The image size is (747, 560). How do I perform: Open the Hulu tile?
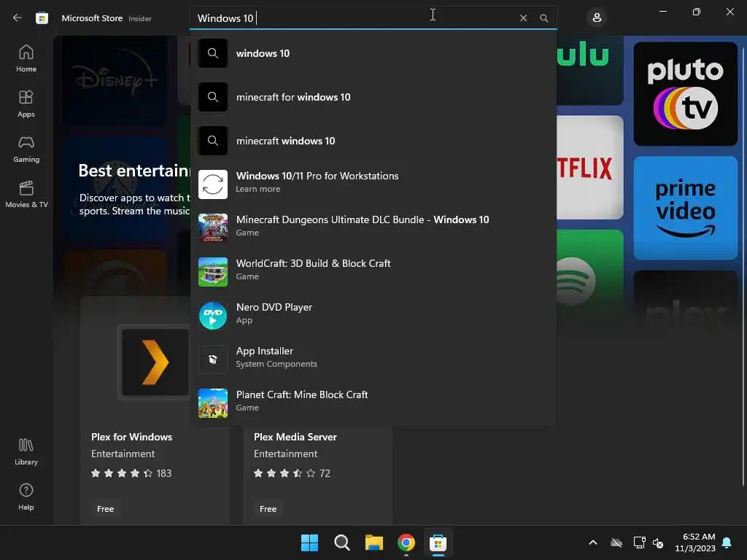589,71
